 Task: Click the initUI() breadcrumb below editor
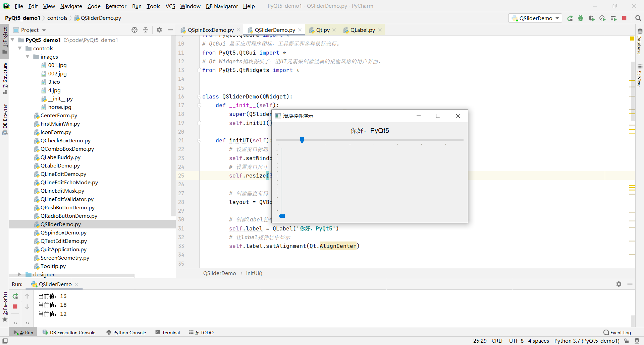(254, 273)
